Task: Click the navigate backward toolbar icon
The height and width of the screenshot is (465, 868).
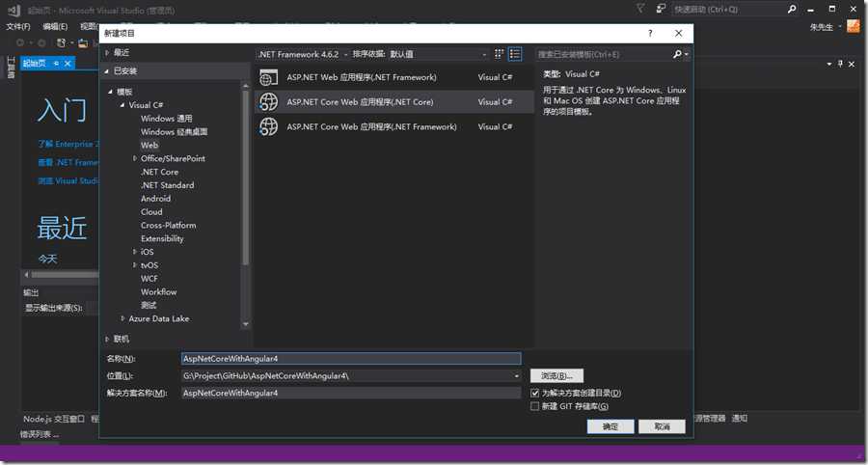Action: point(20,42)
